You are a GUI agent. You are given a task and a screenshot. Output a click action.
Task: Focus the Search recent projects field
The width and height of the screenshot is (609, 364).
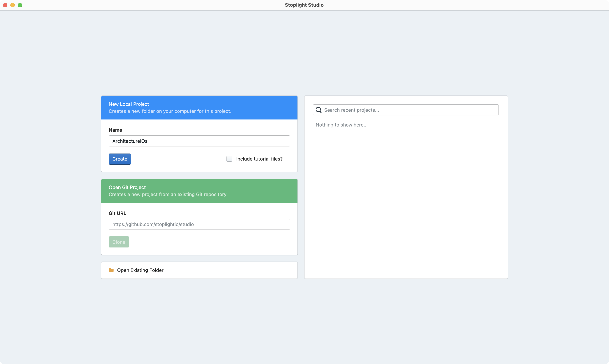(410, 110)
